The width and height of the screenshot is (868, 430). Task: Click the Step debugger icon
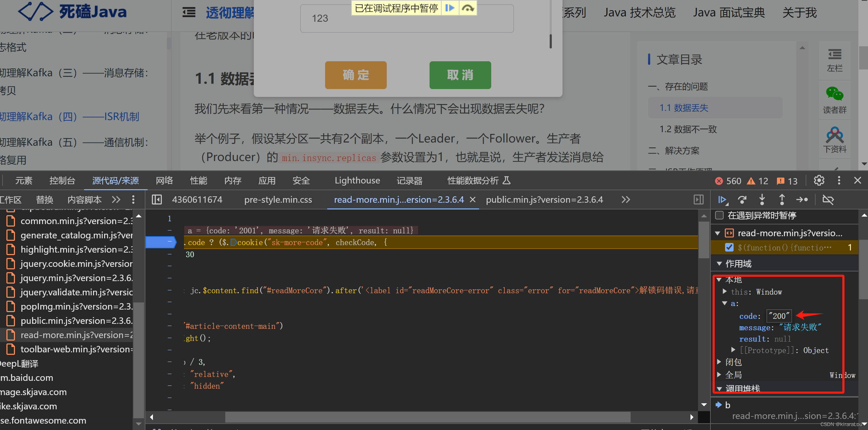tap(802, 200)
